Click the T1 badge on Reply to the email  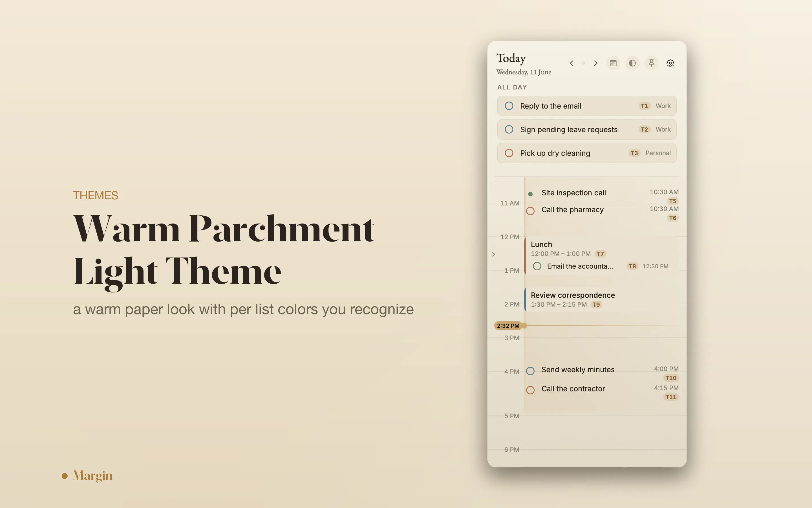[x=644, y=106]
